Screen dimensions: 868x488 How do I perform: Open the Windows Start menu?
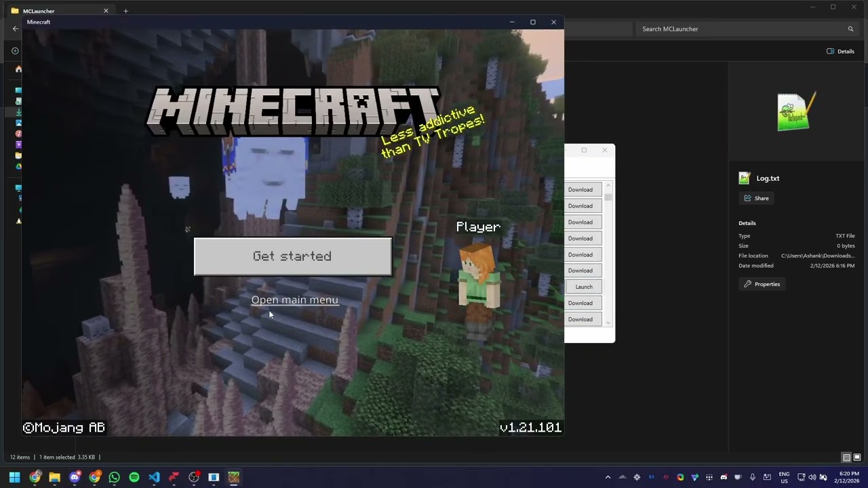coord(15,477)
